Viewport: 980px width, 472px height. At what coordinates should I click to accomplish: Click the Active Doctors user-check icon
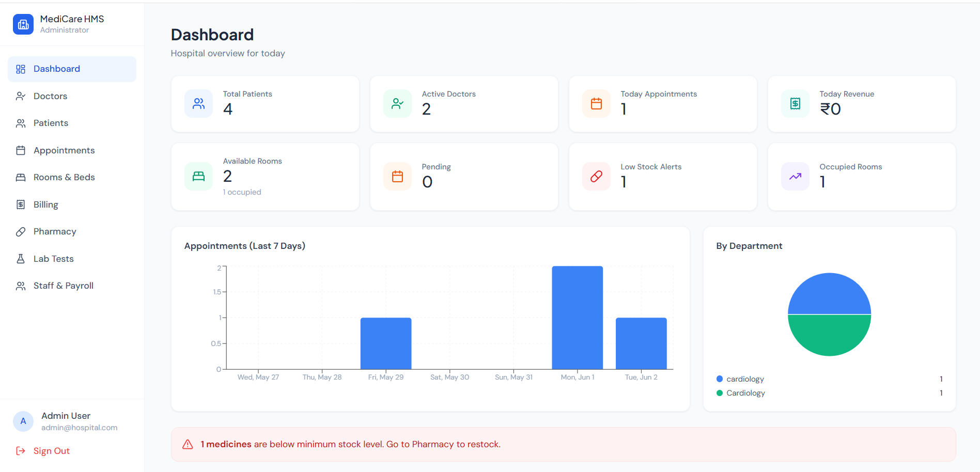pyautogui.click(x=397, y=104)
